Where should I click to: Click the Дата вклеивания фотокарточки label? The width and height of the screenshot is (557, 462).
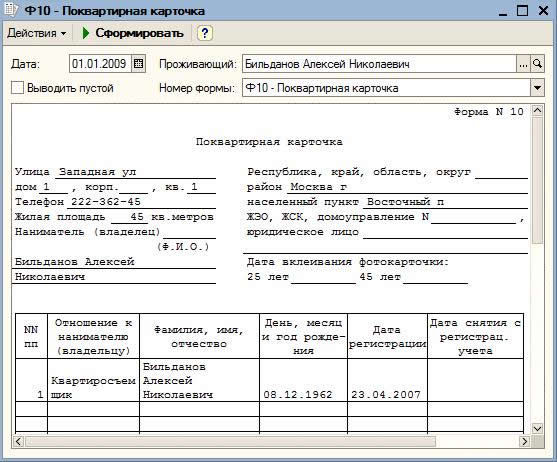pos(348,262)
